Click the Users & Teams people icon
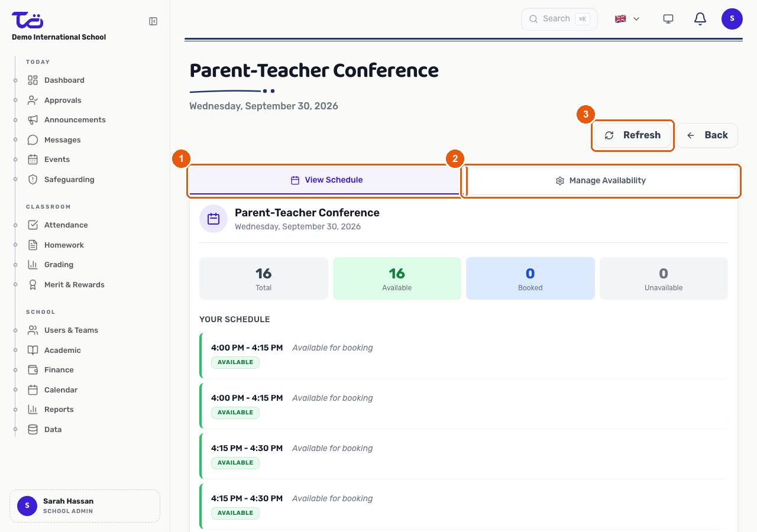 [33, 330]
